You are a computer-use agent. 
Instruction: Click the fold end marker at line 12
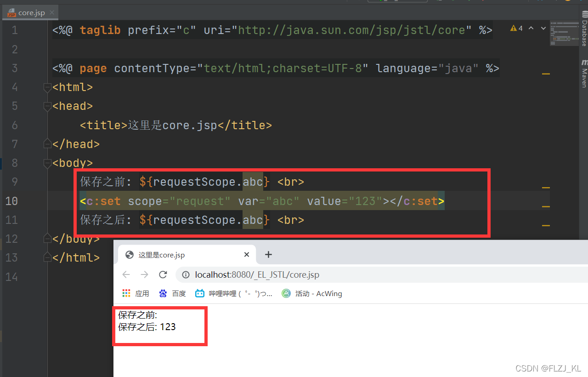(46, 239)
